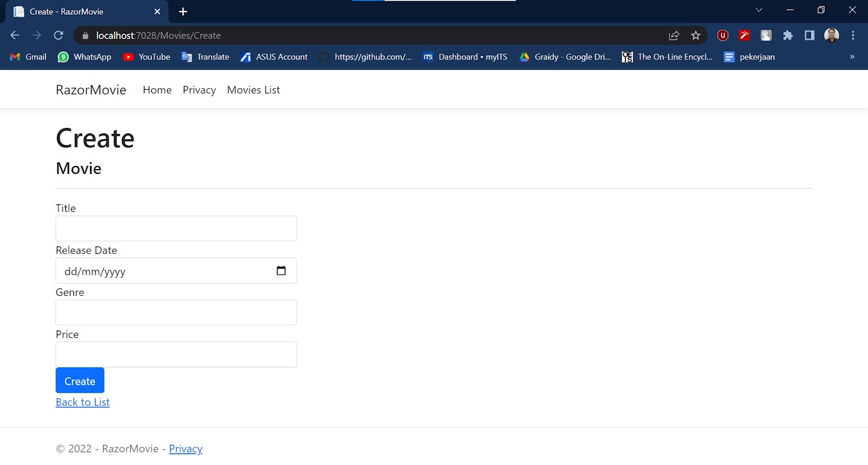Open the tab search dropdown
The image size is (868, 465).
(759, 10)
